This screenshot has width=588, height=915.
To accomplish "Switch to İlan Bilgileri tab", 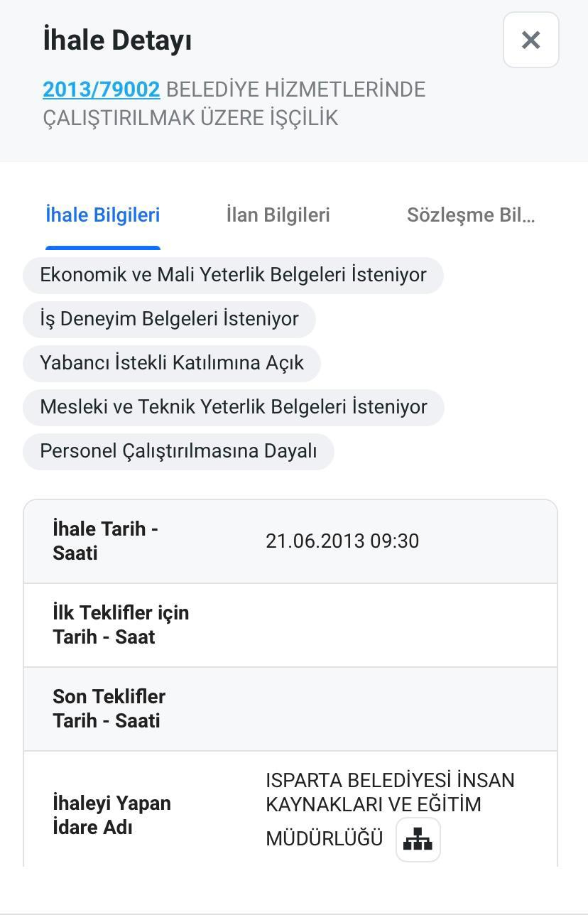I will click(x=278, y=215).
